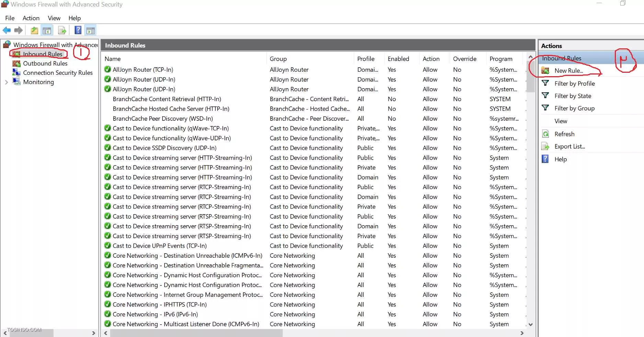Click the Refresh icon in Actions pane
The height and width of the screenshot is (337, 644).
pyautogui.click(x=545, y=134)
